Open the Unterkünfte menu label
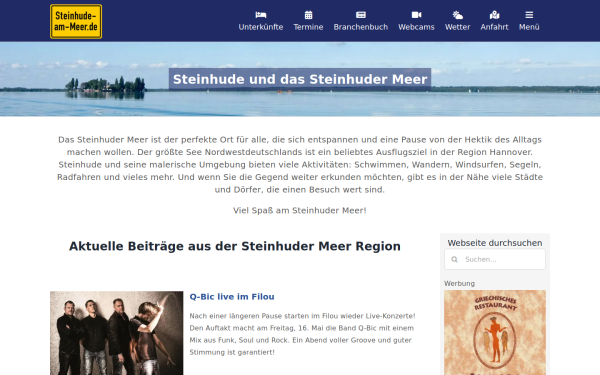Viewport: 600px width, 375px height. 261,27
